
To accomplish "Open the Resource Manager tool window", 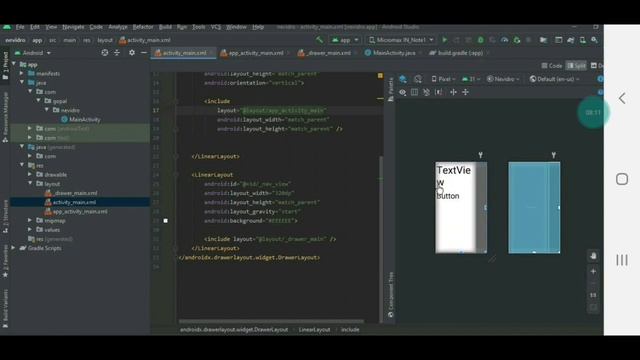I will 5,118.
